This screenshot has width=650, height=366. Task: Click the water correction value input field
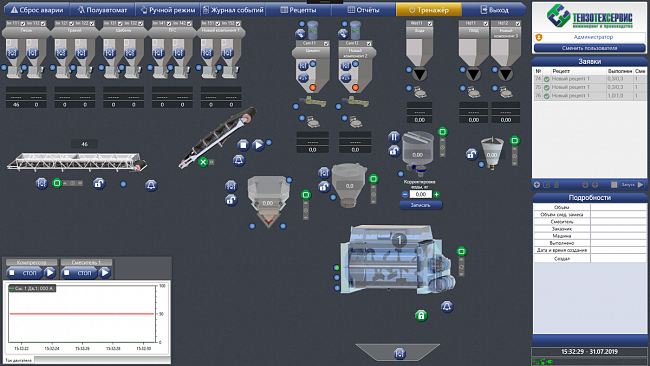tap(420, 194)
